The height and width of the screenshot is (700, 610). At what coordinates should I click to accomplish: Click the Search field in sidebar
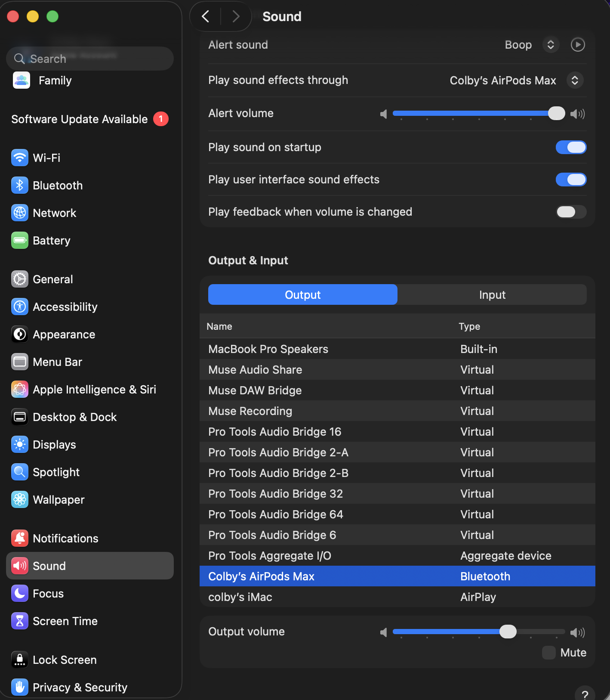point(90,59)
